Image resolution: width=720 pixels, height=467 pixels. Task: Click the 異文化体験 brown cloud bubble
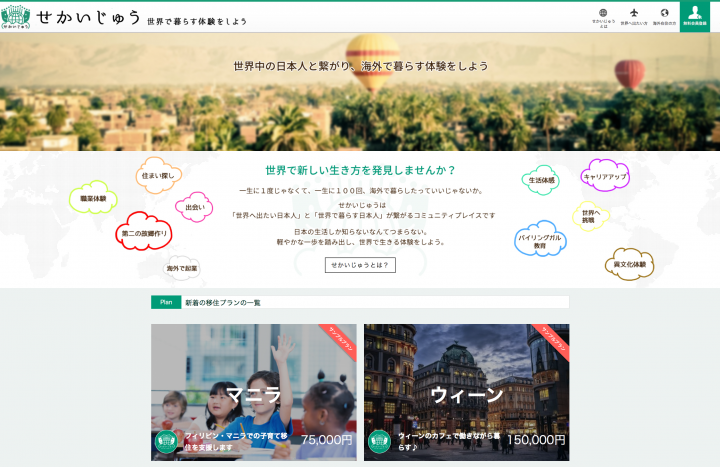(x=630, y=264)
